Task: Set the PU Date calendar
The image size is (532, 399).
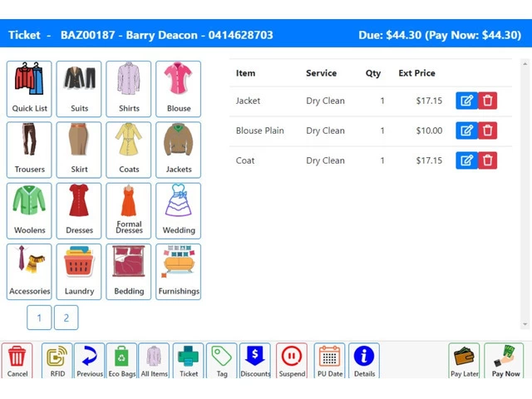Action: click(x=330, y=362)
